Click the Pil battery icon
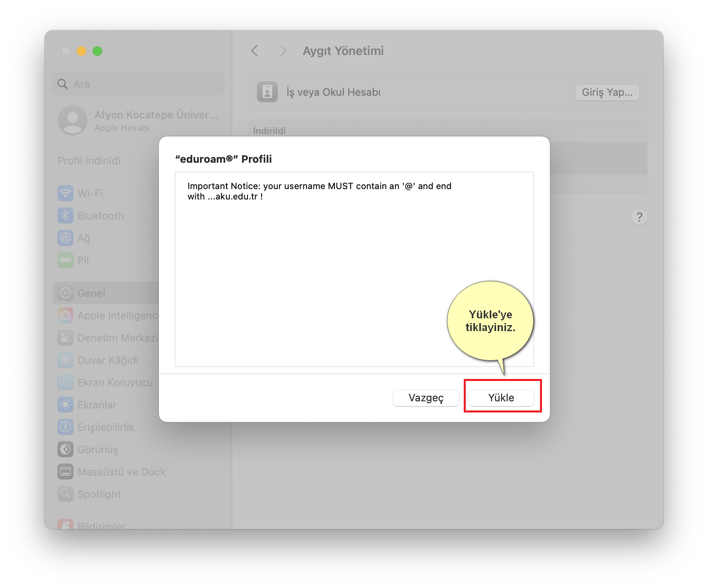Viewport: 708px width, 588px height. (65, 260)
